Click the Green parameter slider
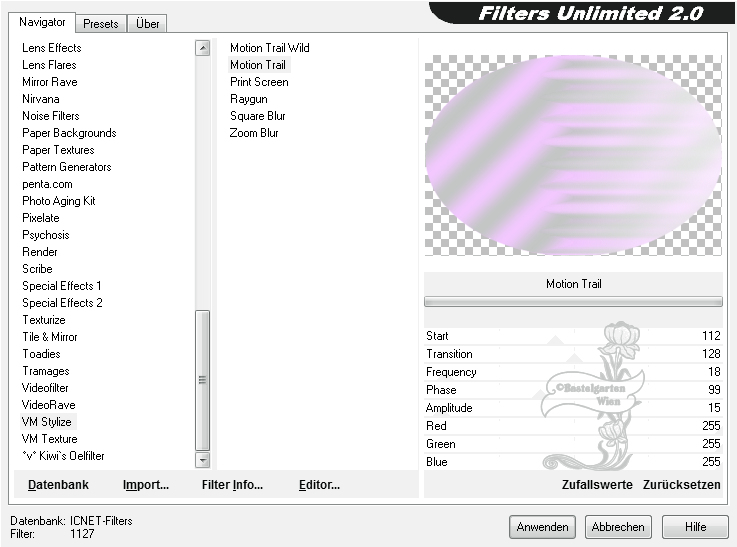 coord(573,444)
